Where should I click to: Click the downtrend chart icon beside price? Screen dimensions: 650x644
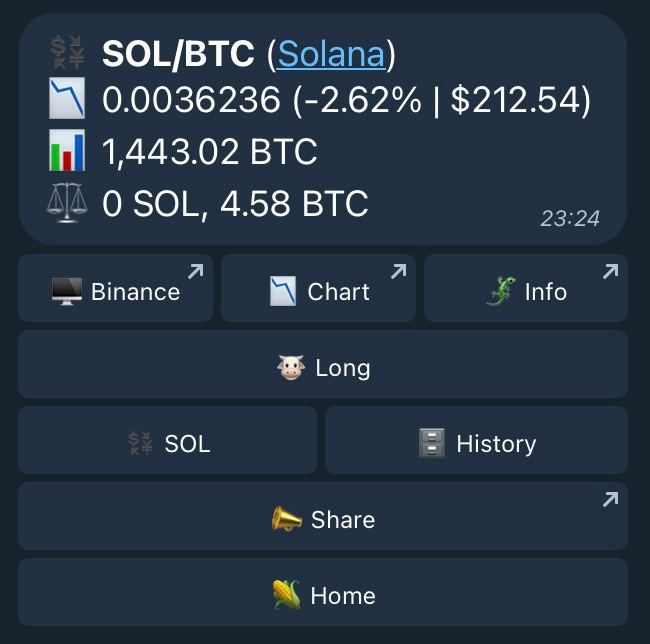pos(67,98)
